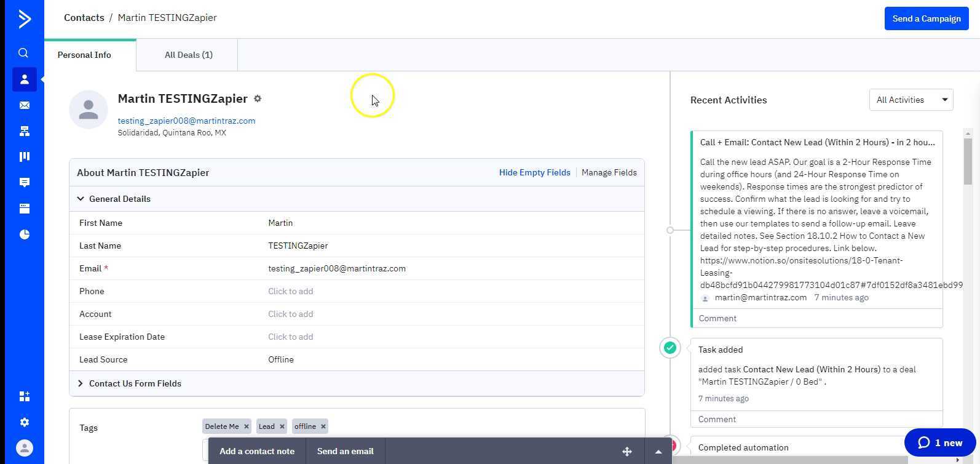Image resolution: width=980 pixels, height=464 pixels.
Task: Open Reports pie chart icon
Action: click(24, 234)
